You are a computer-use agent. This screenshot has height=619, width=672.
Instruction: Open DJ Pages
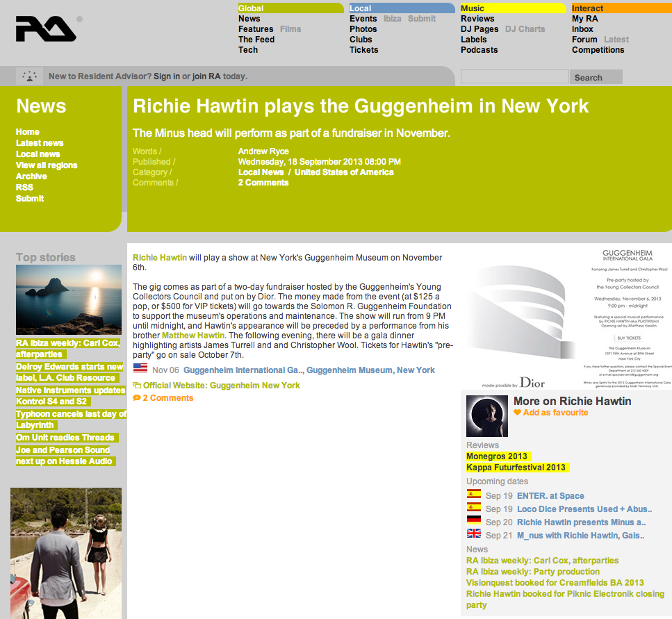pos(480,28)
